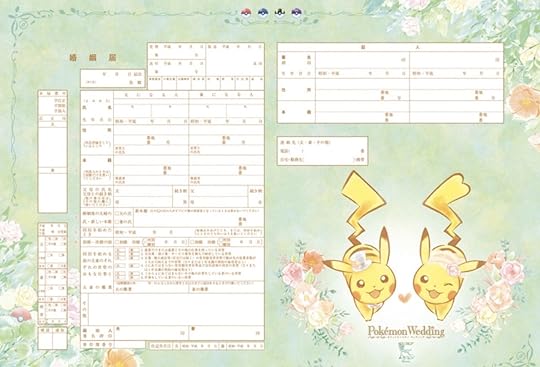Click the wife's 氏名 name field
The width and height of the screenshot is (540, 367).
(x=226, y=111)
